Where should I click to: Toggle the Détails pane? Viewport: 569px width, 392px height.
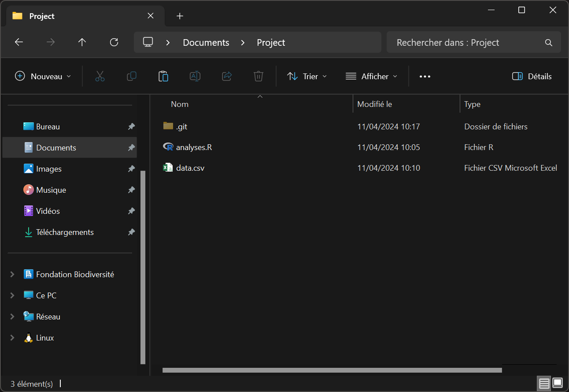(x=532, y=76)
